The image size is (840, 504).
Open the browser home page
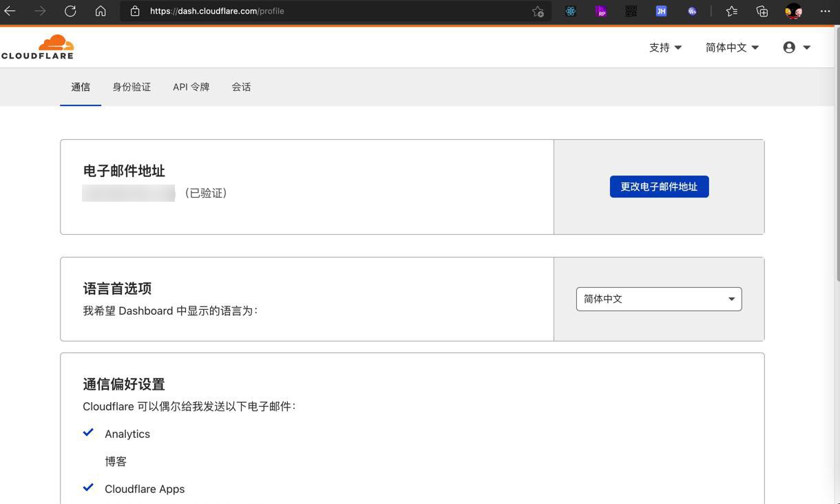pos(101,11)
